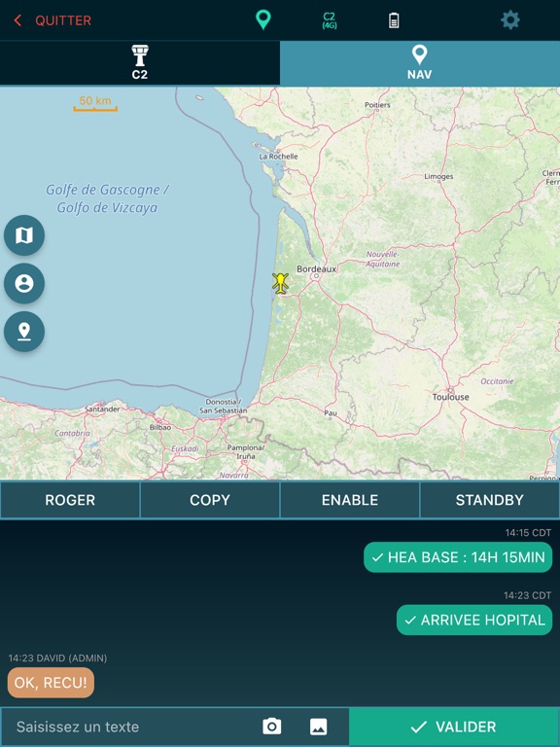Tap the Pau label on map
Viewport: 560px width, 747px height.
(x=331, y=412)
